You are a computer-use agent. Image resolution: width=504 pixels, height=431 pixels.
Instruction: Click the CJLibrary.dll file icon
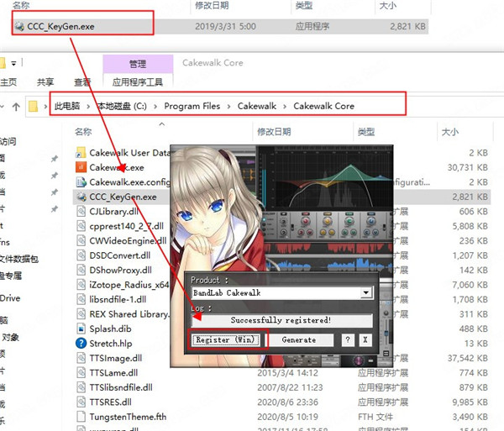[x=81, y=212]
